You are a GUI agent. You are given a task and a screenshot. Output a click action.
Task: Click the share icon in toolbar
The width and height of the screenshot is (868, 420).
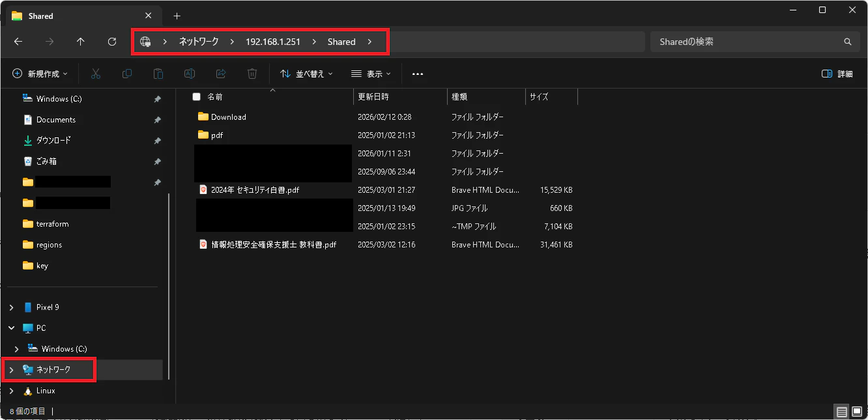click(x=221, y=74)
